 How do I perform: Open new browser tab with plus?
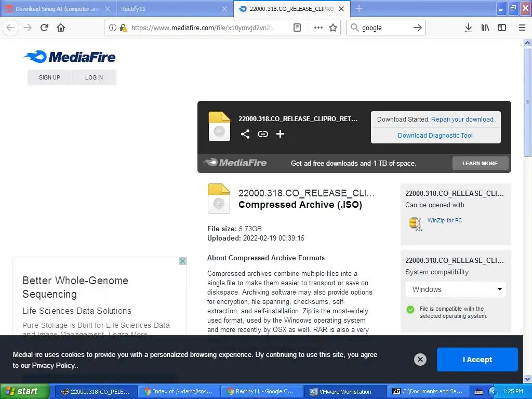coord(358,8)
